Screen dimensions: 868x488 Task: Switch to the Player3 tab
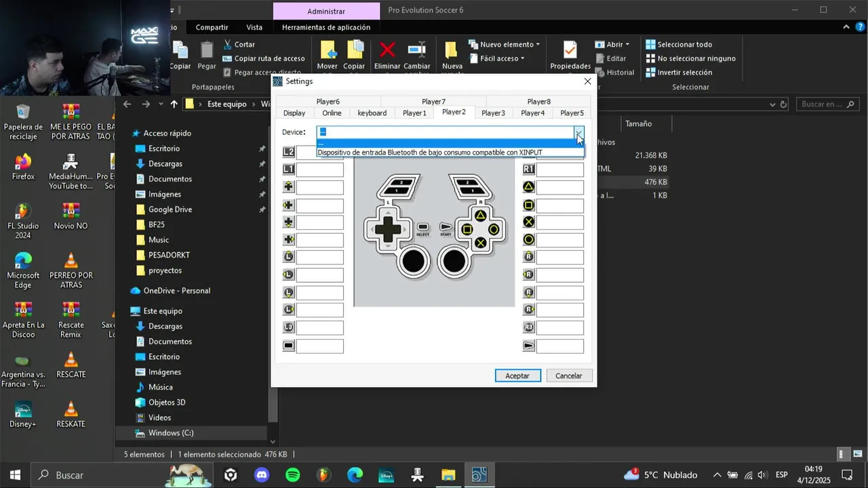point(493,113)
